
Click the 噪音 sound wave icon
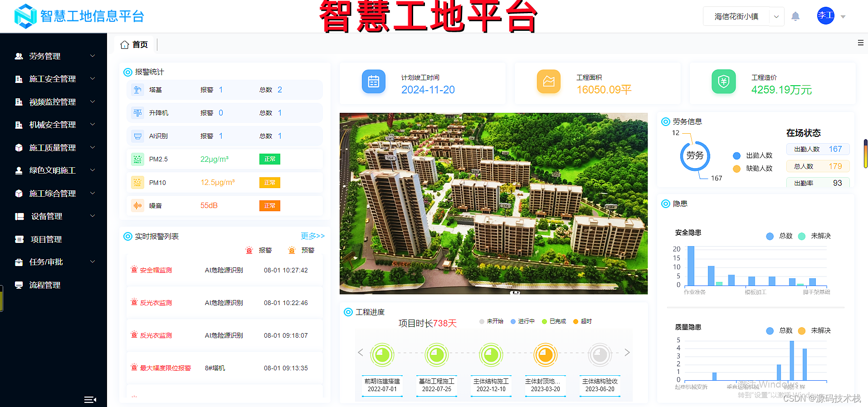(137, 206)
